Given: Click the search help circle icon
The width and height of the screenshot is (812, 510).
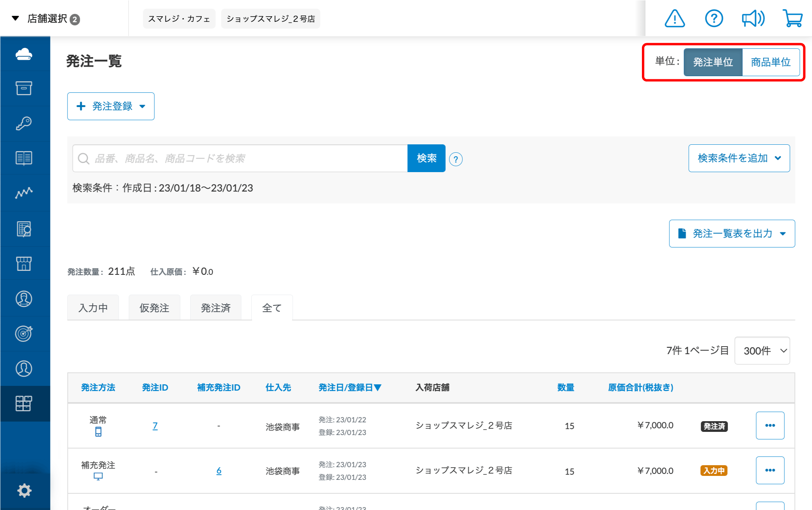Looking at the screenshot, I should click(456, 159).
